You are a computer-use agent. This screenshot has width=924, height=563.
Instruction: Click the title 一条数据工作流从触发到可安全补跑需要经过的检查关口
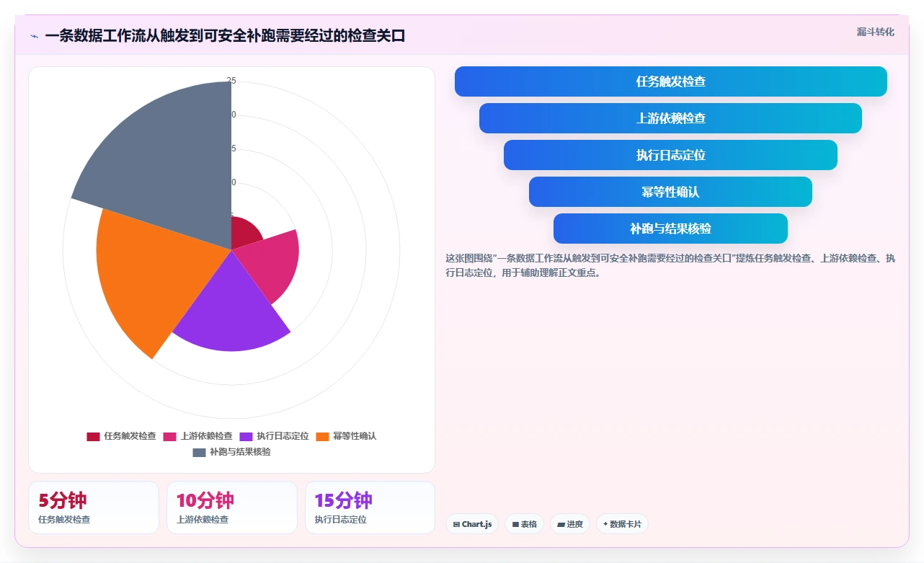click(x=225, y=36)
